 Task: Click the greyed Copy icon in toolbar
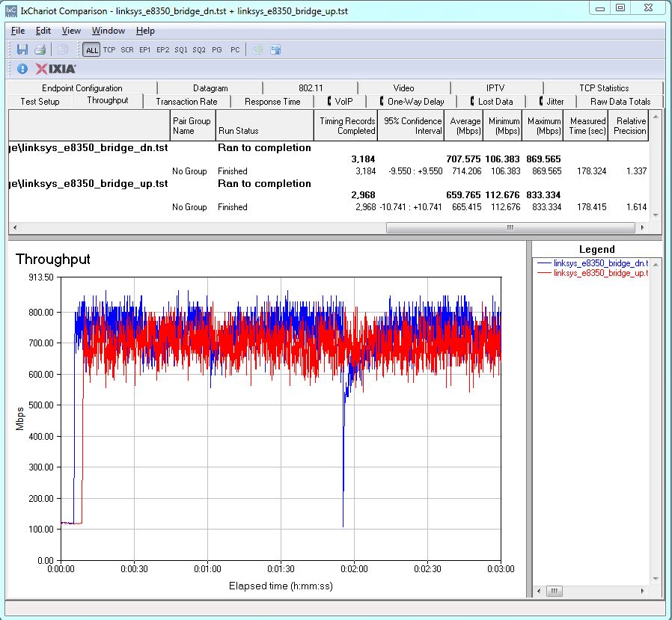[63, 49]
